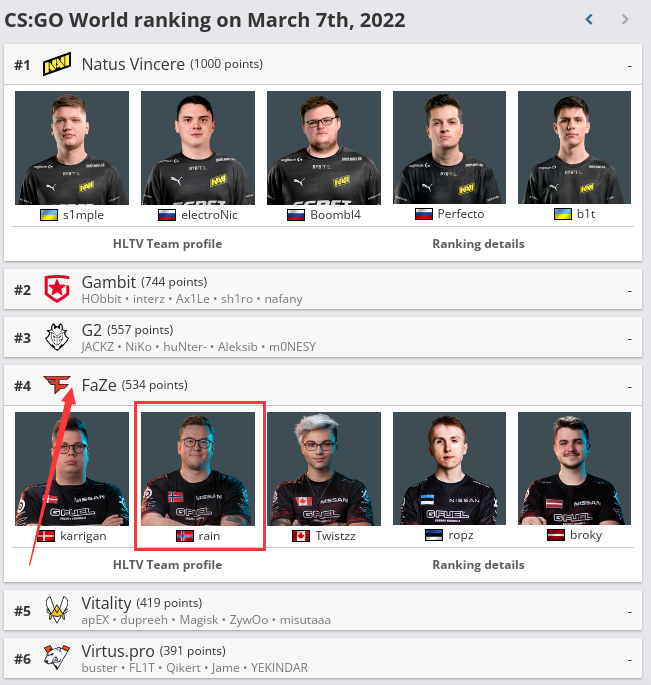The width and height of the screenshot is (651, 685).
Task: Open FaZe Ranking details link
Action: point(478,565)
